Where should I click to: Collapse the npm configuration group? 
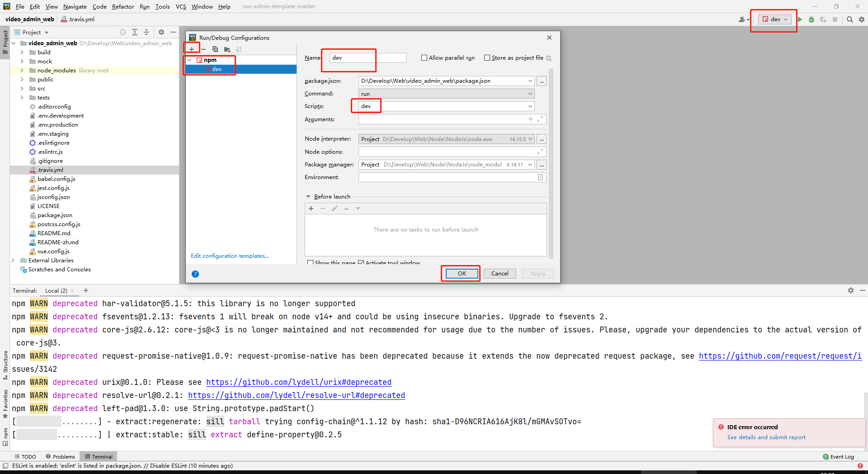(190, 60)
